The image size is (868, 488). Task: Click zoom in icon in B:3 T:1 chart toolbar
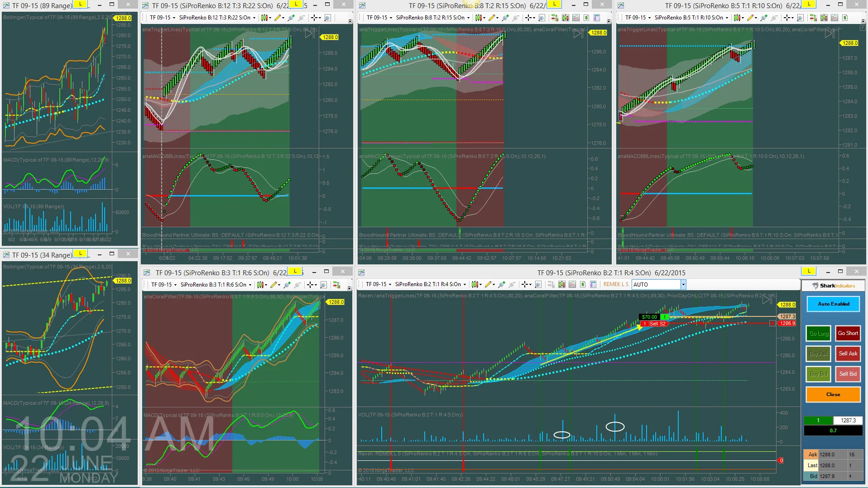287,285
